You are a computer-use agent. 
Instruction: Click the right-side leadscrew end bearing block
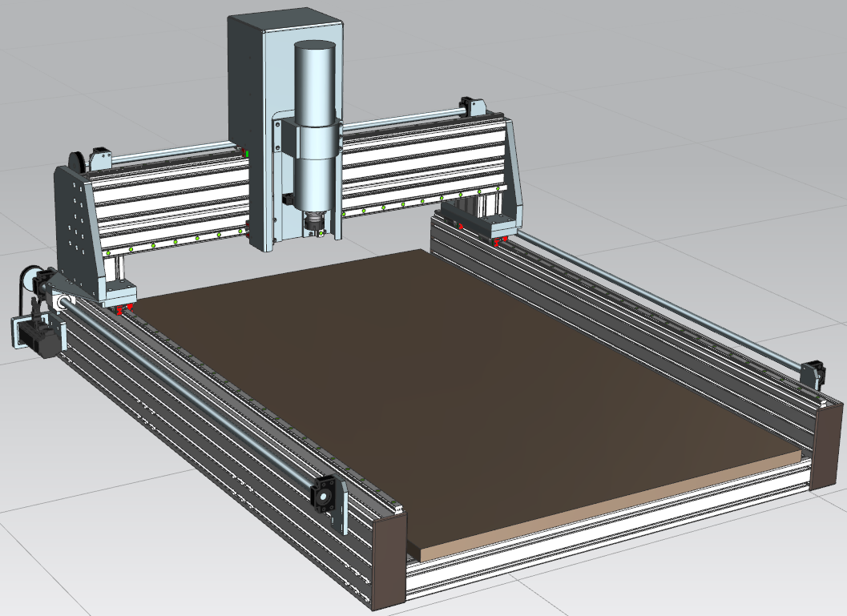pos(813,372)
